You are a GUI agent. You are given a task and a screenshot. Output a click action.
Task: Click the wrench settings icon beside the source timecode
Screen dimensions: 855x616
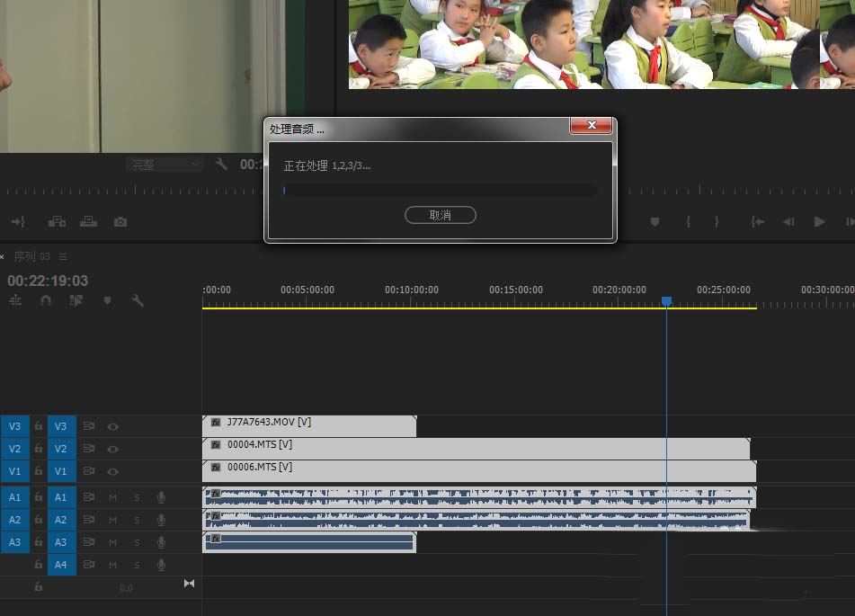coord(221,164)
